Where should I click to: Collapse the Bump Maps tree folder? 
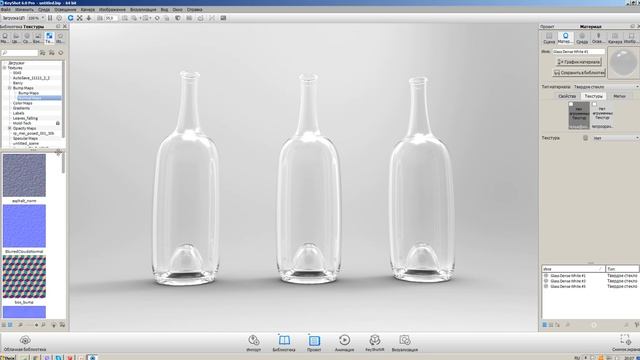(10, 88)
